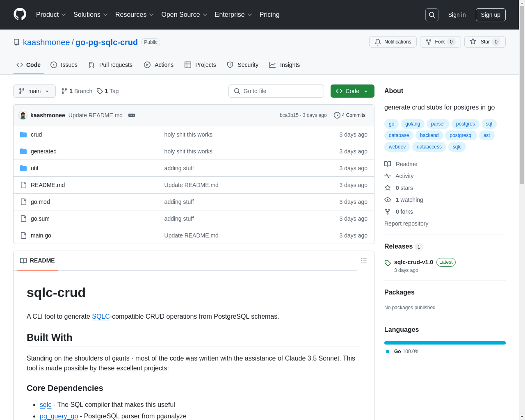525x420 pixels.
Task: Click the postgresql topic tag
Action: 461,135
